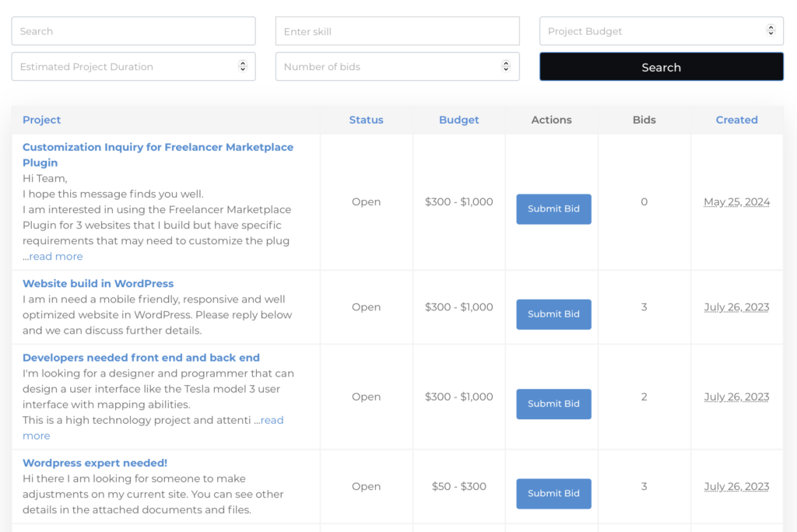Open Customization Inquiry for Freelancer Marketplace Plugin
Viewport: 797px width, 532px height.
click(x=157, y=147)
